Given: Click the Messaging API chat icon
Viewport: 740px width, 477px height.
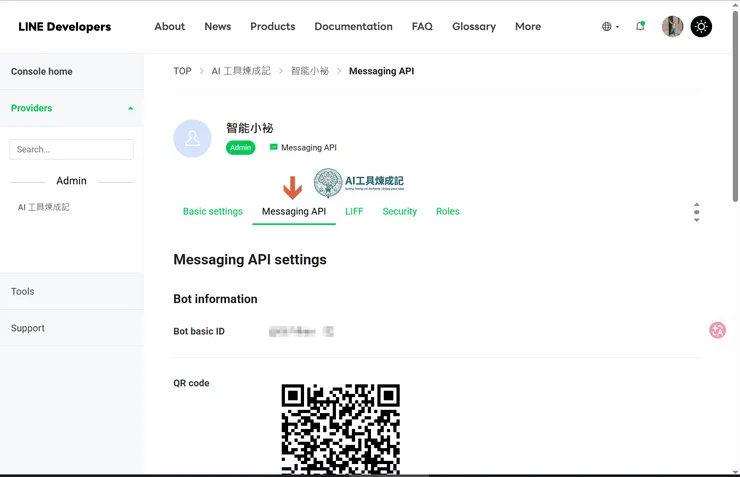Looking at the screenshot, I should click(x=273, y=147).
